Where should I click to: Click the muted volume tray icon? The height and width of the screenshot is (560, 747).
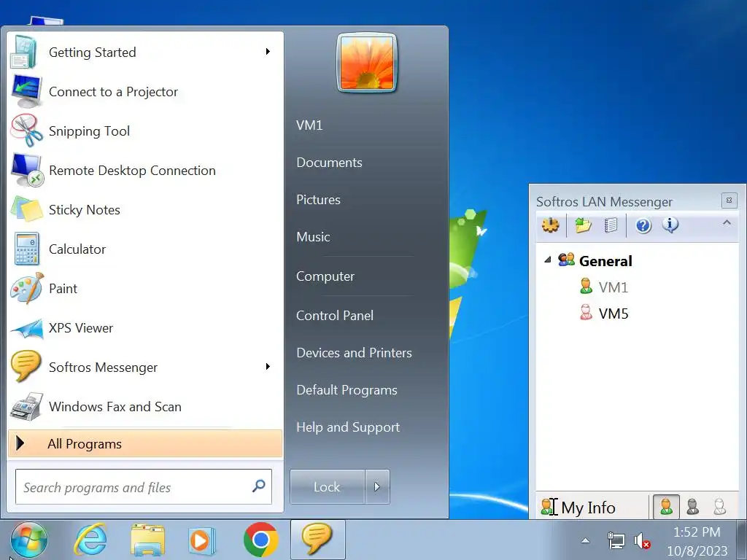[x=642, y=541]
